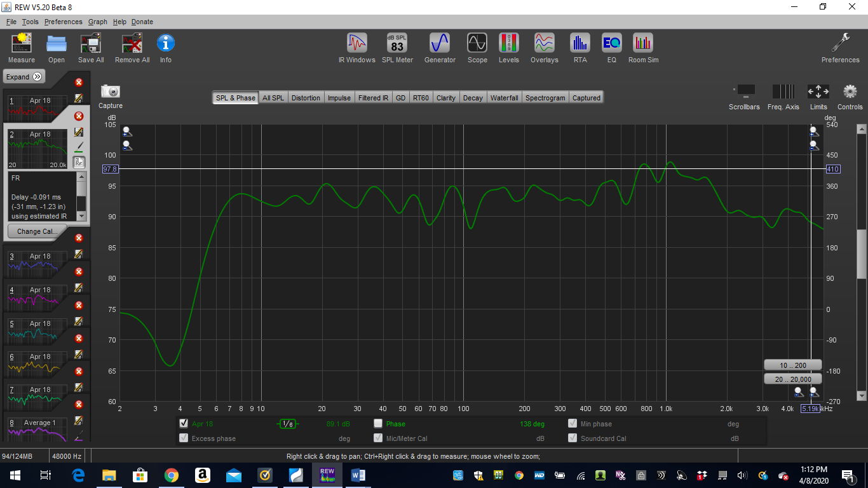Screen dimensions: 868x488
Task: Click the Capture camera icon
Action: click(111, 92)
